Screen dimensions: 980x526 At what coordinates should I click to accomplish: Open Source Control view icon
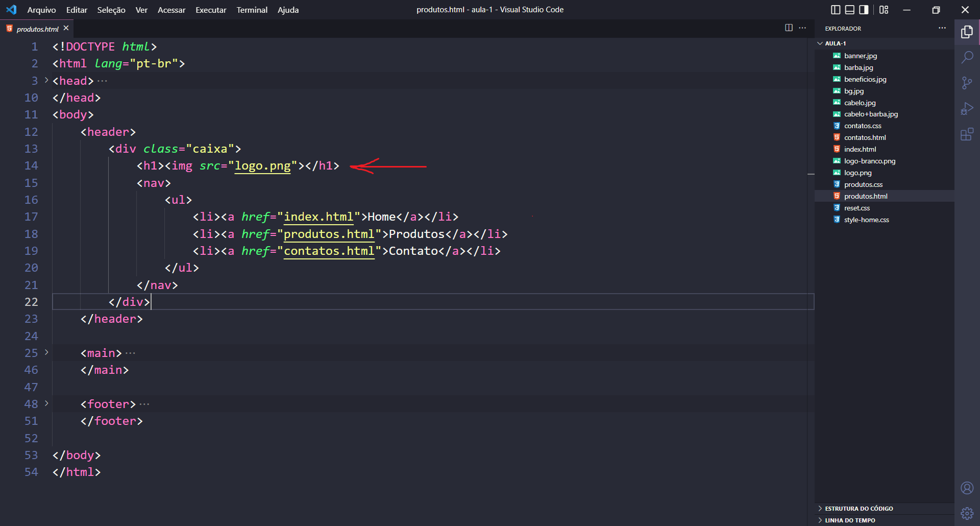point(967,83)
